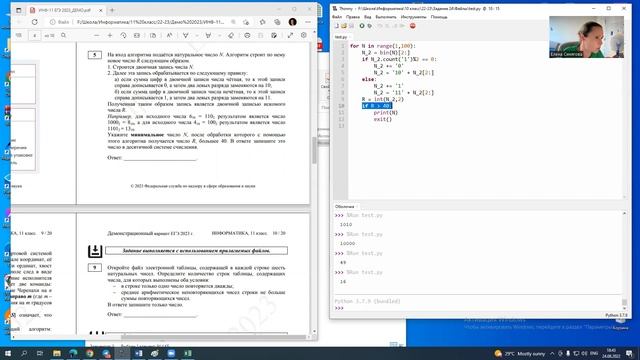This screenshot has height=360, width=640.
Task: View site information icon in address bar
Action: 53,22
